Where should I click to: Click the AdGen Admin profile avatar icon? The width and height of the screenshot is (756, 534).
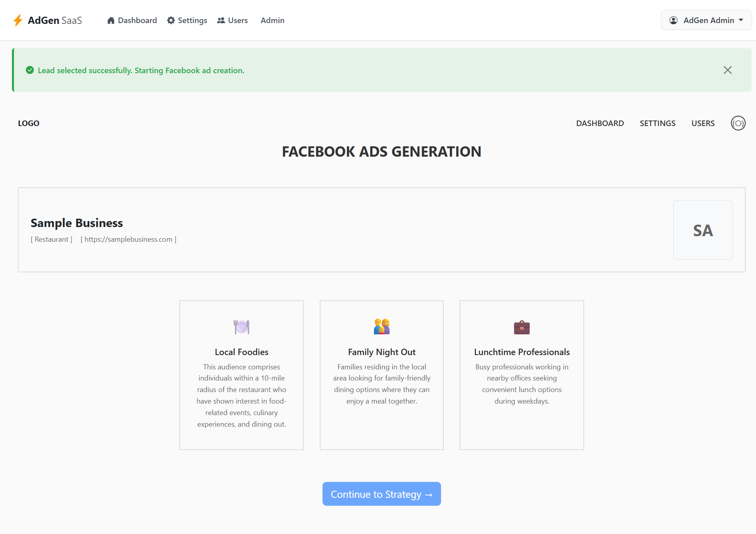click(x=673, y=20)
